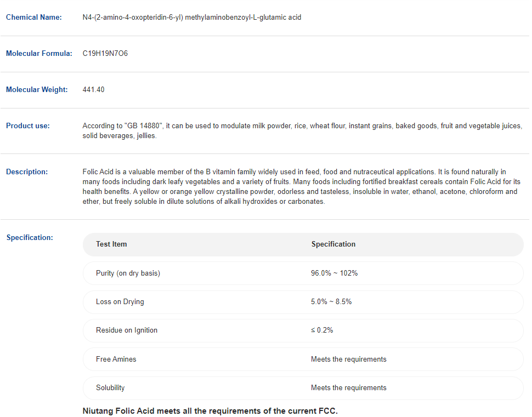Click the Test Item column header
The height and width of the screenshot is (417, 532).
111,244
